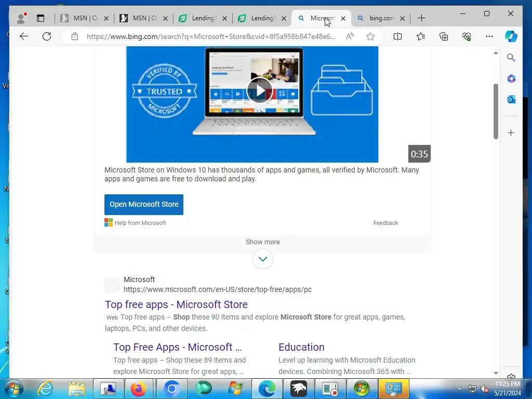Click the Open Microsoft Store button
Viewport: 532px width, 399px height.
pos(144,205)
